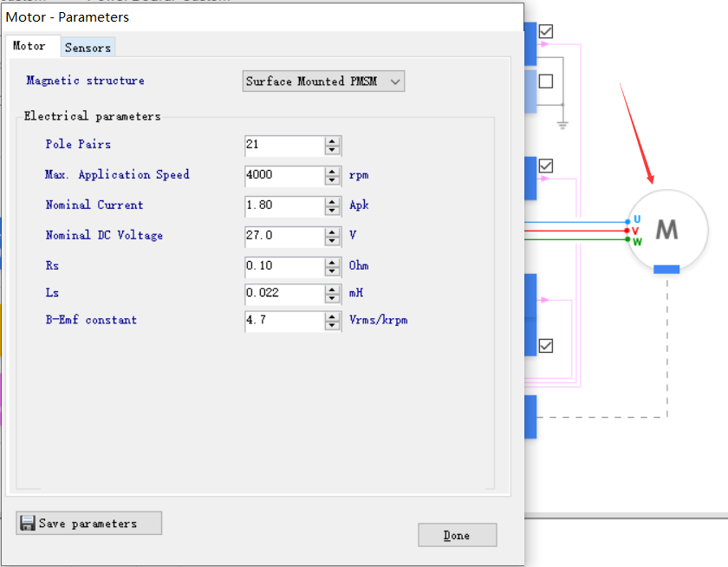Toggle the lowest checkbox in diagram
Screen dimensions: 728x567
546,346
